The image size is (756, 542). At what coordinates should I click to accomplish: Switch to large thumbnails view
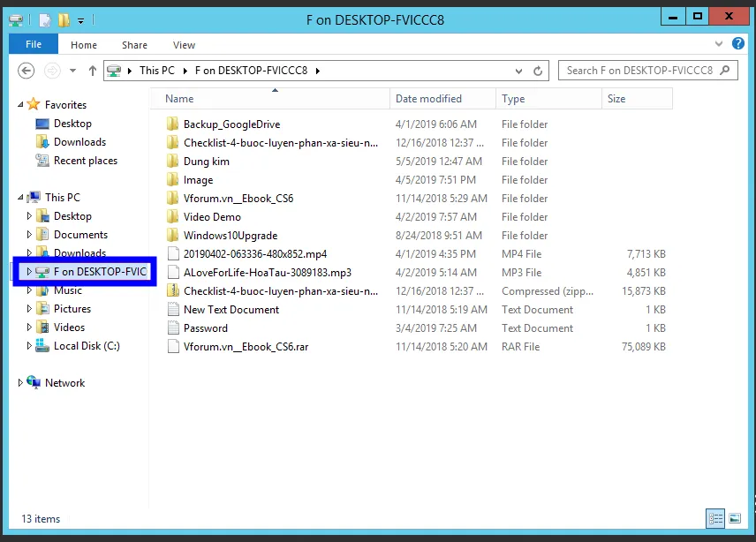(x=732, y=518)
